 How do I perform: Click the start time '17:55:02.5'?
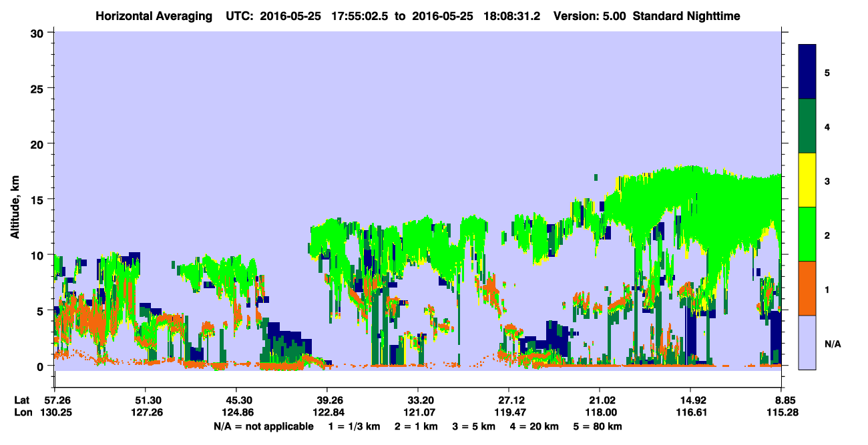coord(361,16)
